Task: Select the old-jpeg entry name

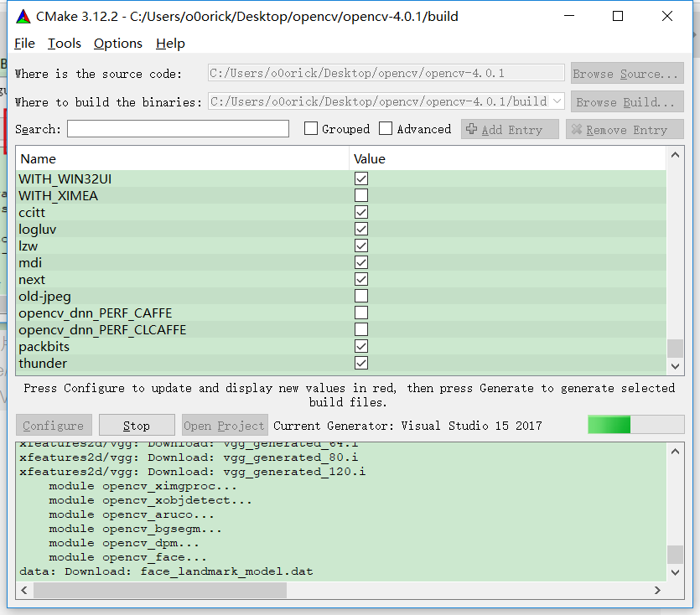Action: 44,297
